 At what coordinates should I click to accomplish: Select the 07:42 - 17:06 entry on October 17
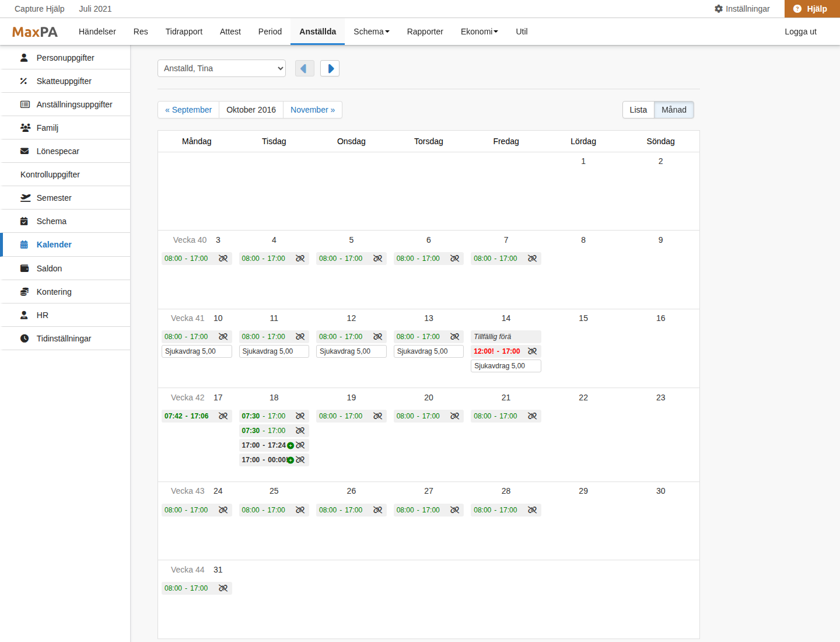pos(197,416)
